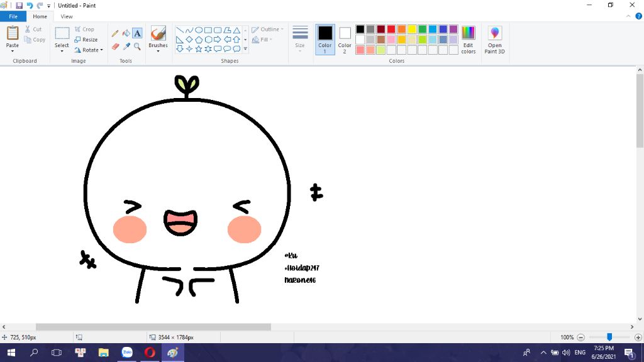Pick the Down arrow shape
The width and height of the screenshot is (644, 362).
coord(179,49)
